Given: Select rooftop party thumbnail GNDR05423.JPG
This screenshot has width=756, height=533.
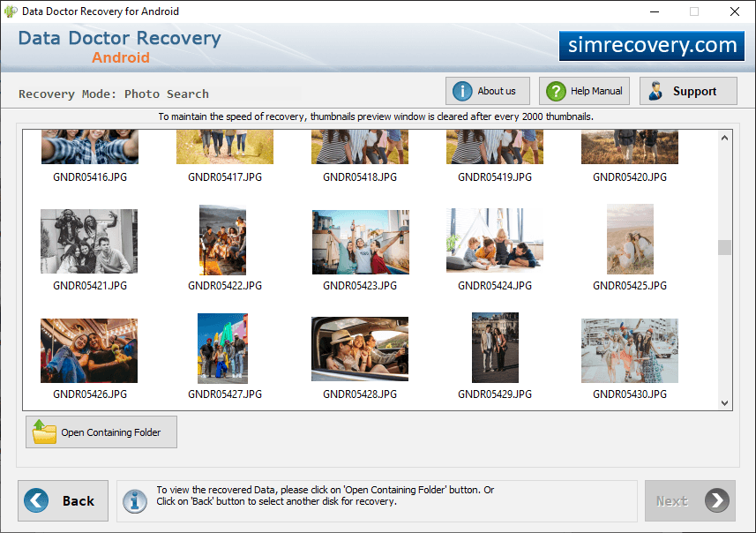Looking at the screenshot, I should 361,242.
